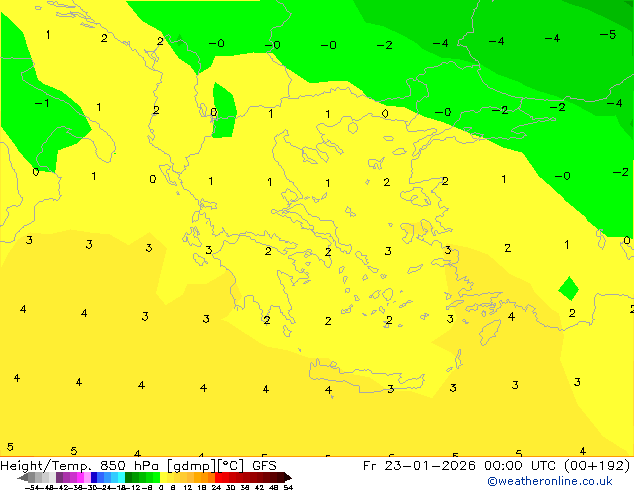This screenshot has width=634, height=490.
Task: Click the dark maroon right arrow end of legend
Action: click(288, 477)
